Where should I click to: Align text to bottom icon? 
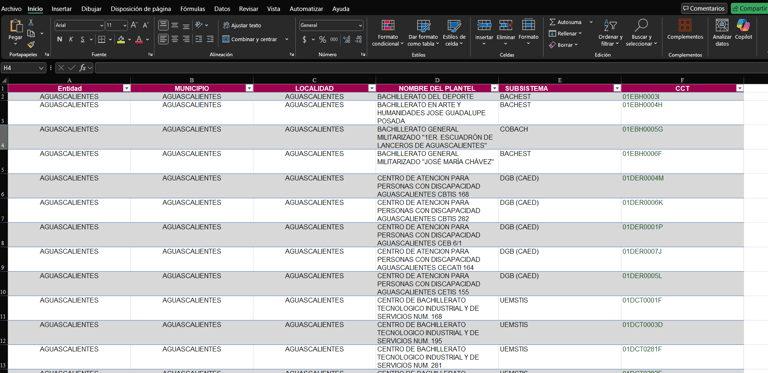point(186,25)
